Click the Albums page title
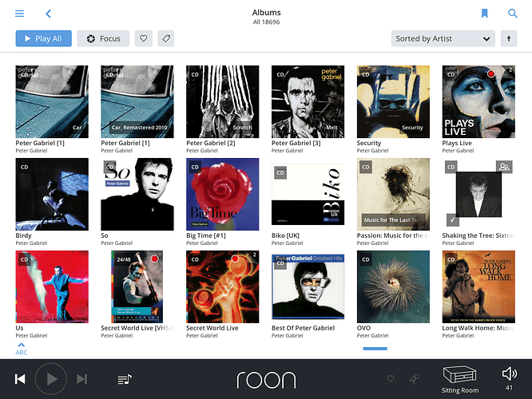The image size is (532, 399). pos(266,13)
